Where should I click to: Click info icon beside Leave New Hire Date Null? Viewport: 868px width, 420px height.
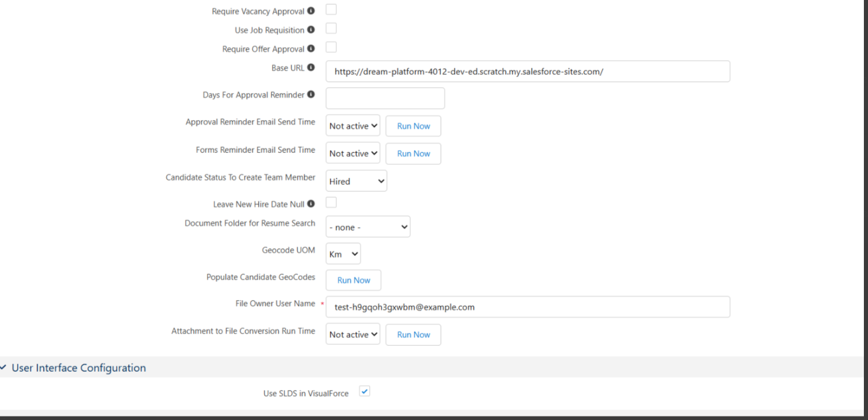(311, 204)
